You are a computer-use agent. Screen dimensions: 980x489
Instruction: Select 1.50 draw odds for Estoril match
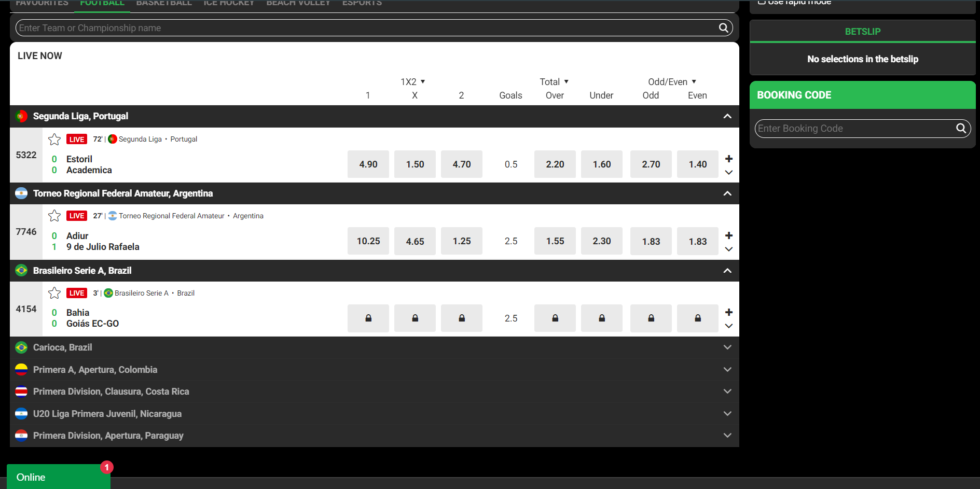(415, 164)
